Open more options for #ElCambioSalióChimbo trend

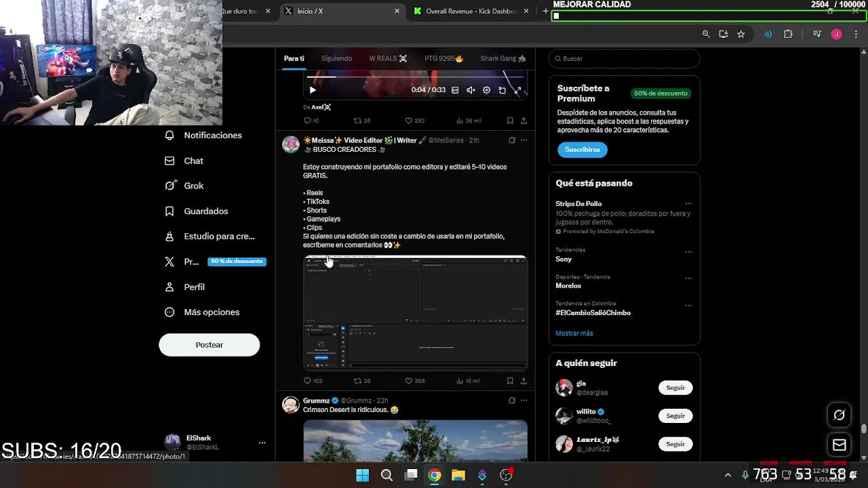click(x=688, y=306)
